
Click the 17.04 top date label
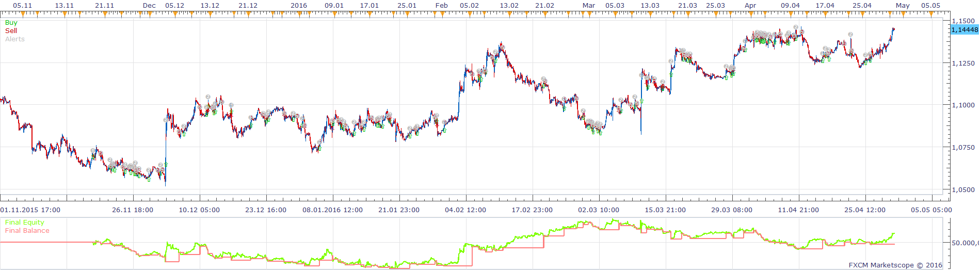(825, 6)
